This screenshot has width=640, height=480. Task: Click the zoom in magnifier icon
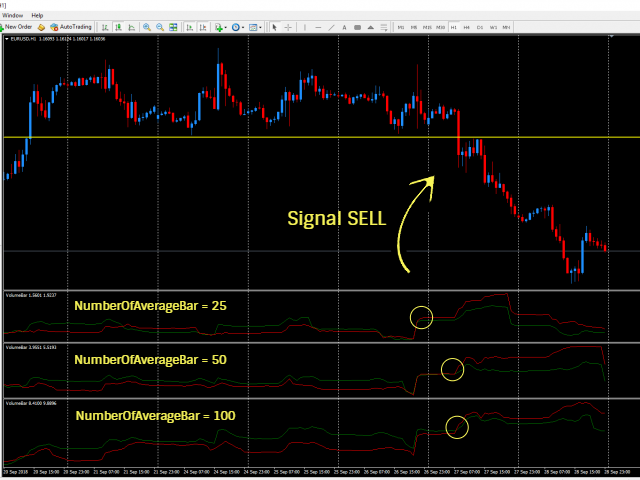click(x=147, y=27)
